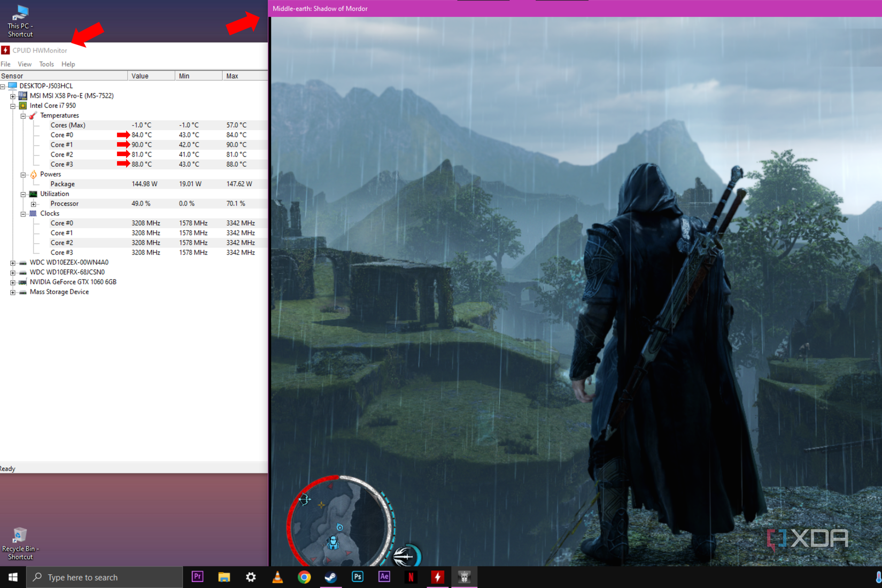Open the Premiere Pro taskbar icon
This screenshot has height=588, width=882.
point(197,577)
